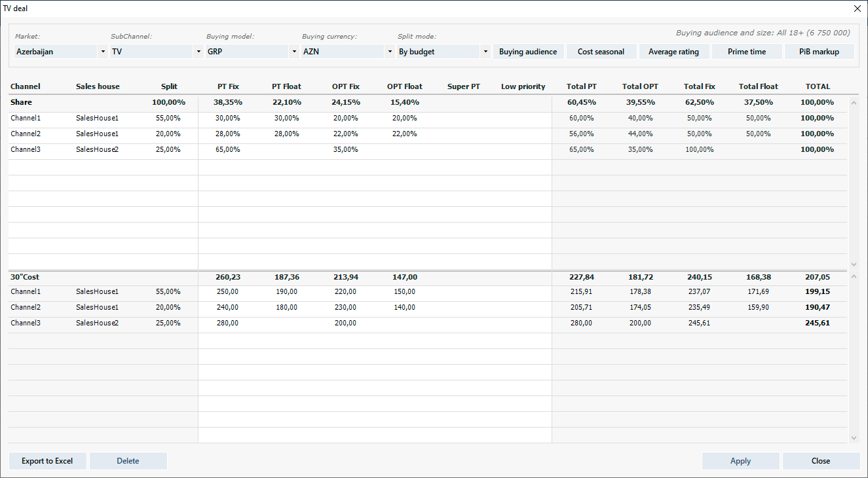
Task: Click the Share row Total PT 60,45%
Action: click(x=582, y=102)
